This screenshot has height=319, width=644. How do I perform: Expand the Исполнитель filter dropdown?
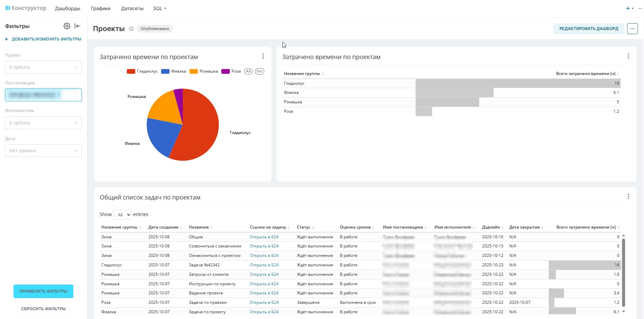point(43,123)
